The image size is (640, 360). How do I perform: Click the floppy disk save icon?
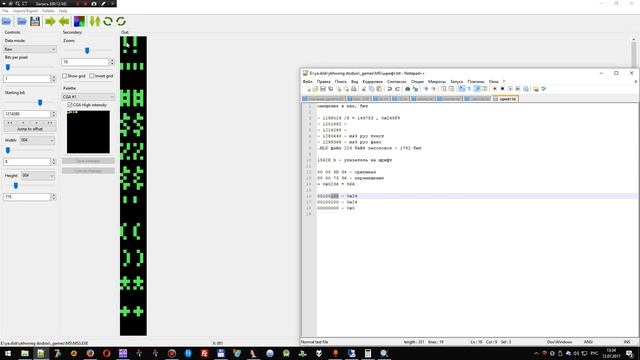[35, 21]
